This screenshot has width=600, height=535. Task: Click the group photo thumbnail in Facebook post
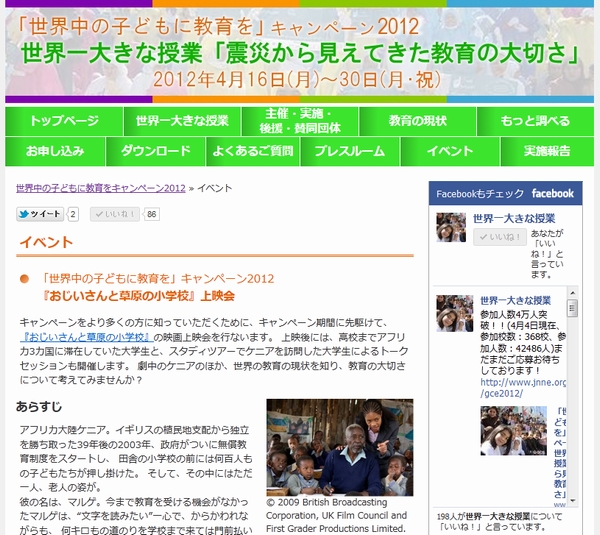pos(514,431)
